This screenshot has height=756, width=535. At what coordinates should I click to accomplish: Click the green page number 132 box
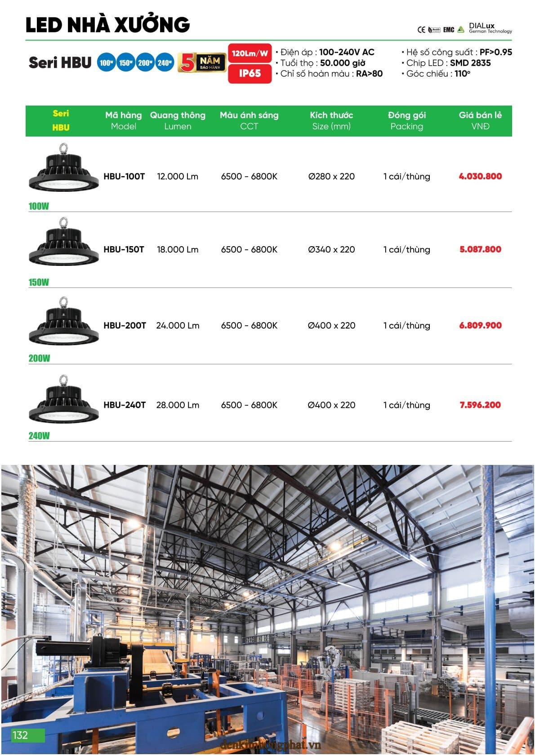(x=28, y=735)
